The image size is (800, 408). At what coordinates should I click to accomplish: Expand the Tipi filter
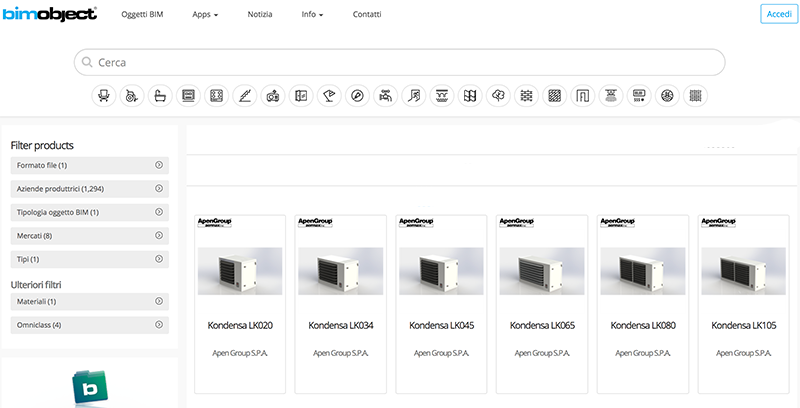(89, 259)
